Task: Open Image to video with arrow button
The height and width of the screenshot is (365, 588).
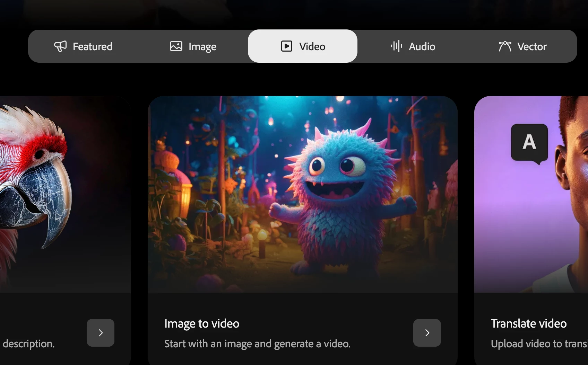Action: [x=427, y=333]
